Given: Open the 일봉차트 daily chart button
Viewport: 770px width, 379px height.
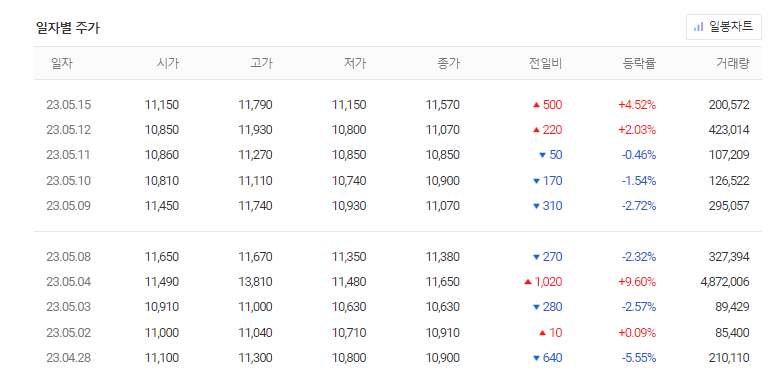Looking at the screenshot, I should [x=723, y=27].
